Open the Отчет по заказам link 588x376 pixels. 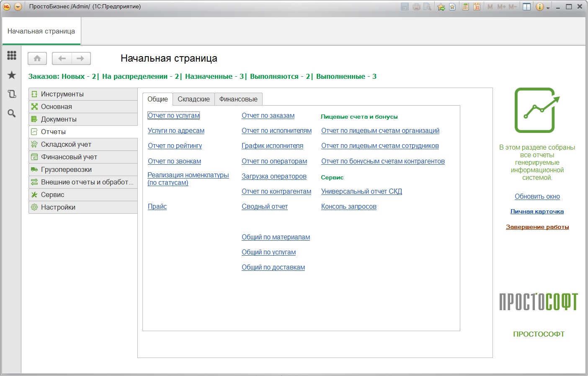click(268, 116)
